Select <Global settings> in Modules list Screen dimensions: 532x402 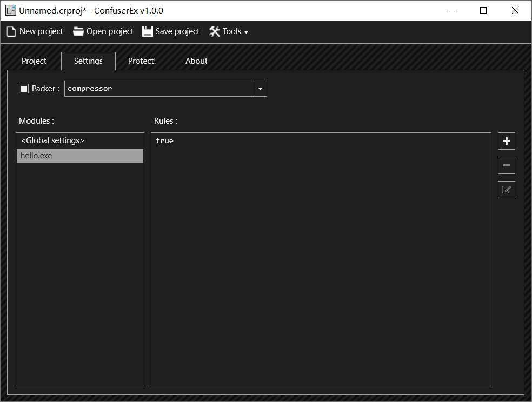(x=80, y=140)
